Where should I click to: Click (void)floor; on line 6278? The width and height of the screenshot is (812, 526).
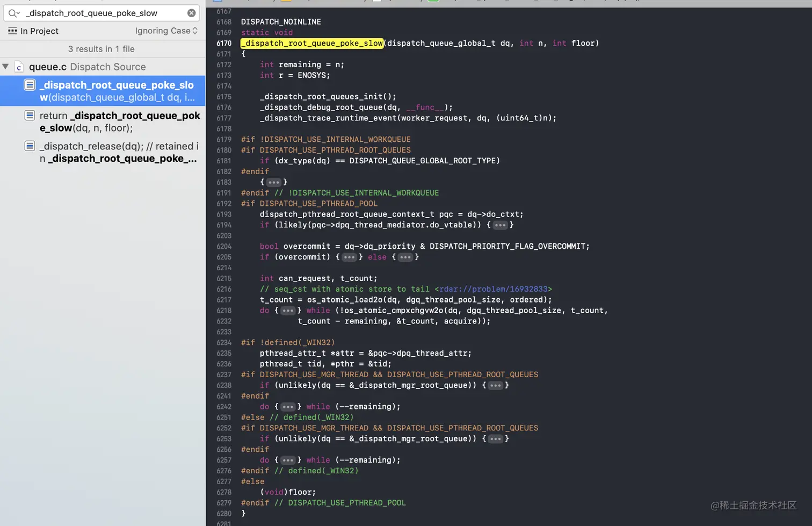pyautogui.click(x=288, y=492)
